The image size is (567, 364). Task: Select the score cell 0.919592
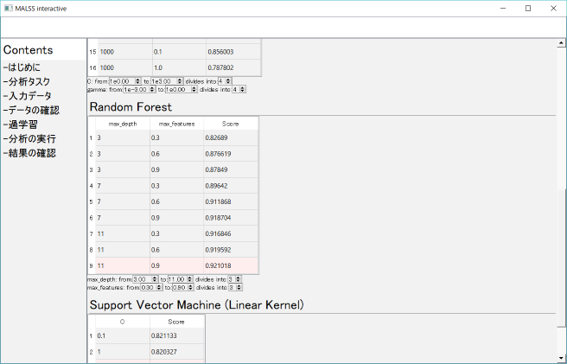[231, 250]
